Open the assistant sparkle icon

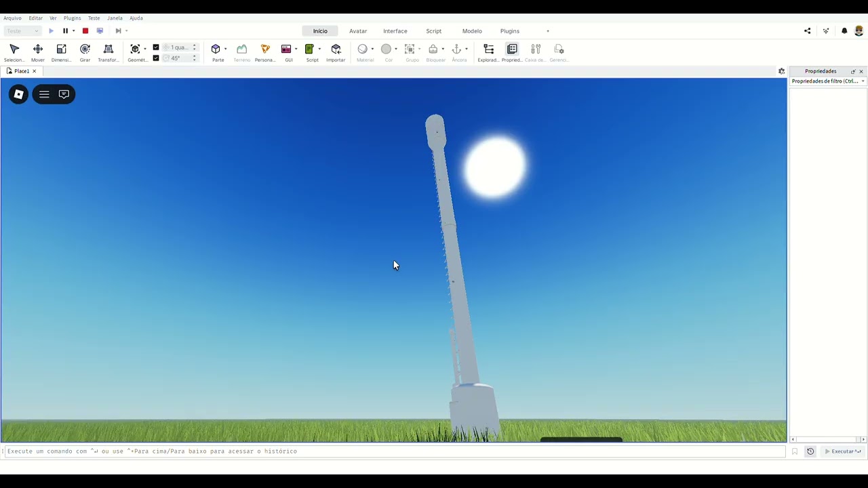click(x=826, y=30)
